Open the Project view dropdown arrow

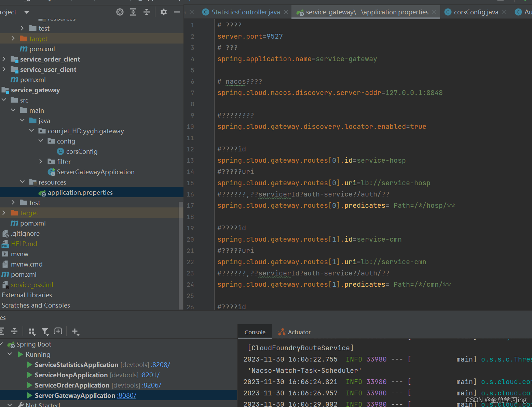click(x=27, y=13)
